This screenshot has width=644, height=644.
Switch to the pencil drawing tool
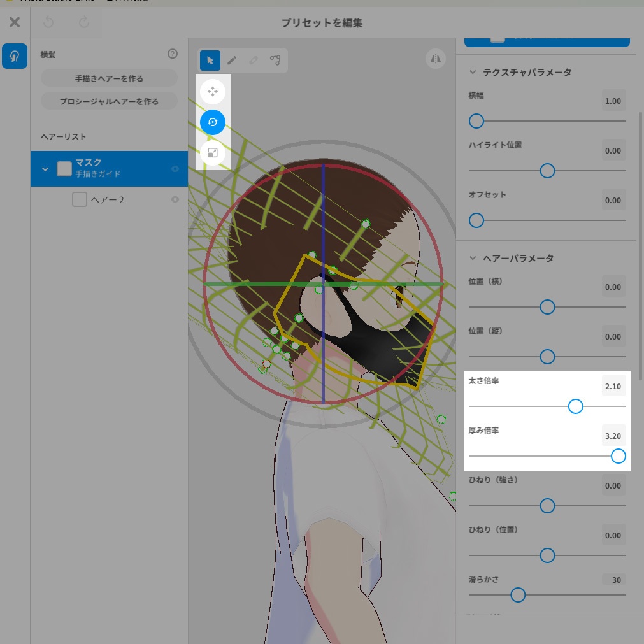[232, 61]
